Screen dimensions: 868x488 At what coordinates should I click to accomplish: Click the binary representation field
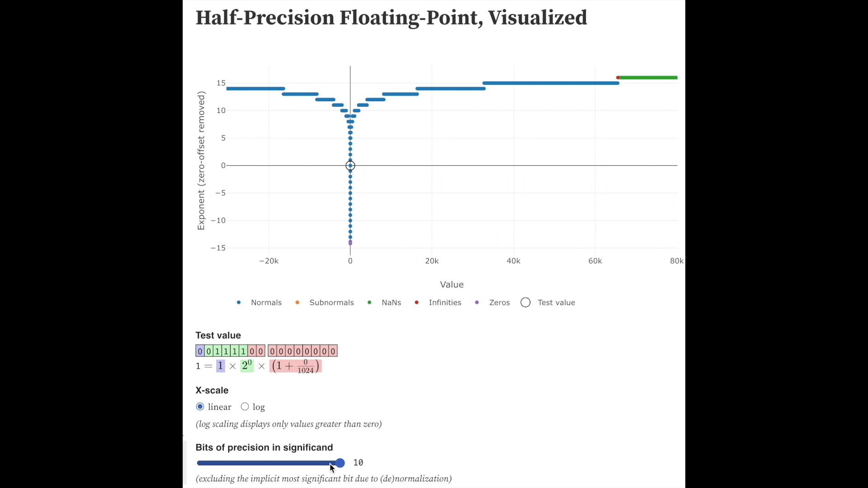point(266,350)
